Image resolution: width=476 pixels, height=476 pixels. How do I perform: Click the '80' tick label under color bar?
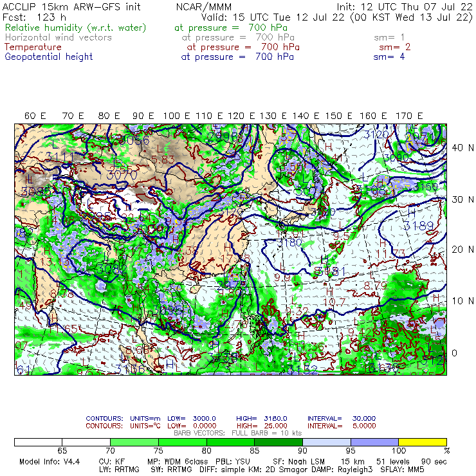[206, 450]
